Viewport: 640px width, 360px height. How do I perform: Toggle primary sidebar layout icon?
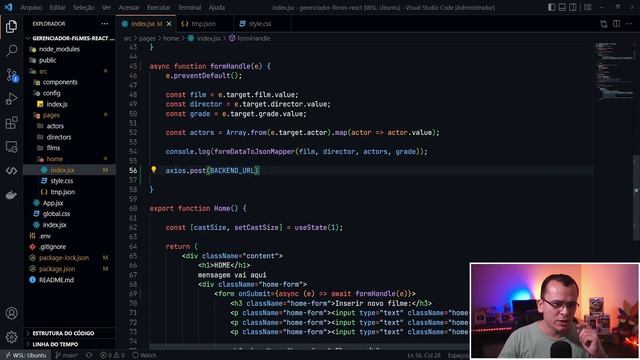(x=551, y=7)
